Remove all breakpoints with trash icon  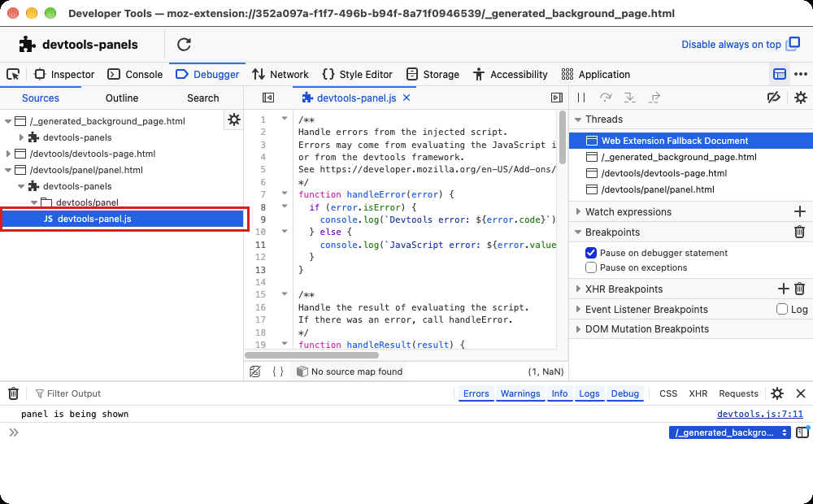coord(799,232)
